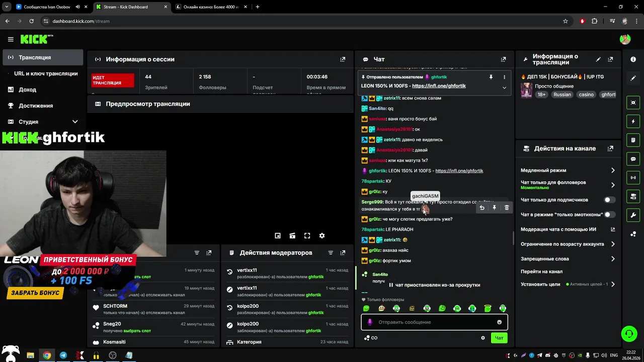Image resolution: width=644 pixels, height=362 pixels.
Task: Click the Отправить сообщение input field
Action: [434, 322]
